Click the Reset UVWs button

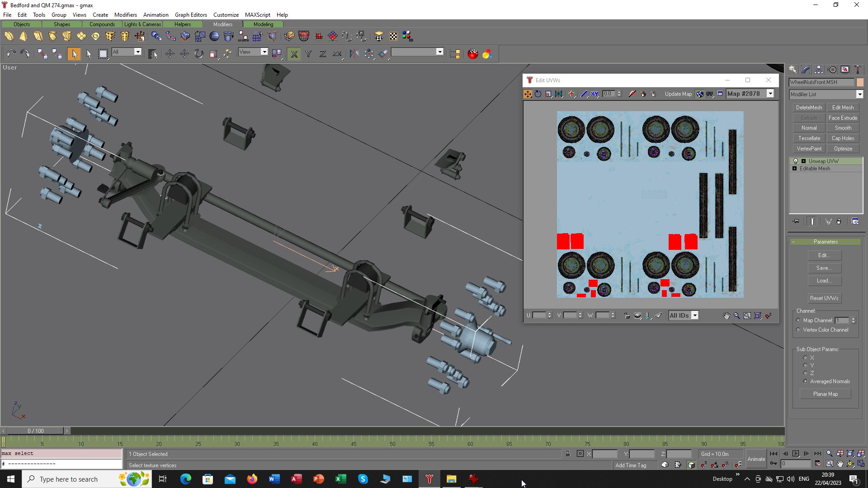click(x=824, y=298)
